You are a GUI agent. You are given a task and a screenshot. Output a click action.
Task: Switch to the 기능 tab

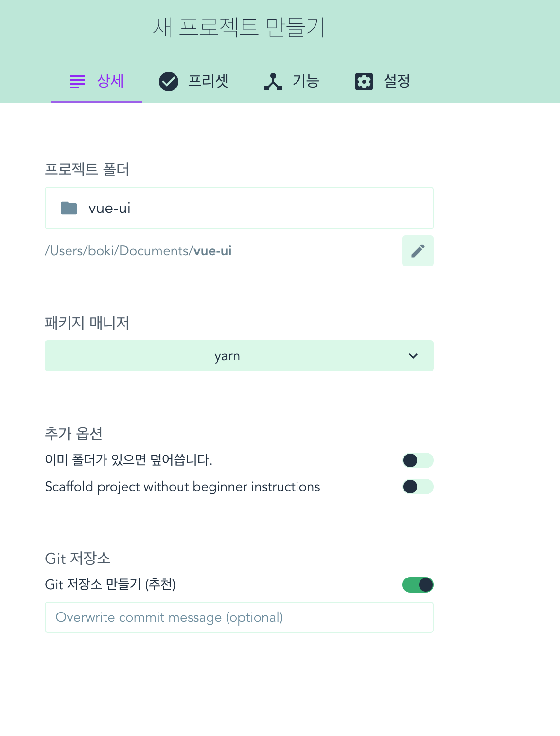click(x=292, y=81)
